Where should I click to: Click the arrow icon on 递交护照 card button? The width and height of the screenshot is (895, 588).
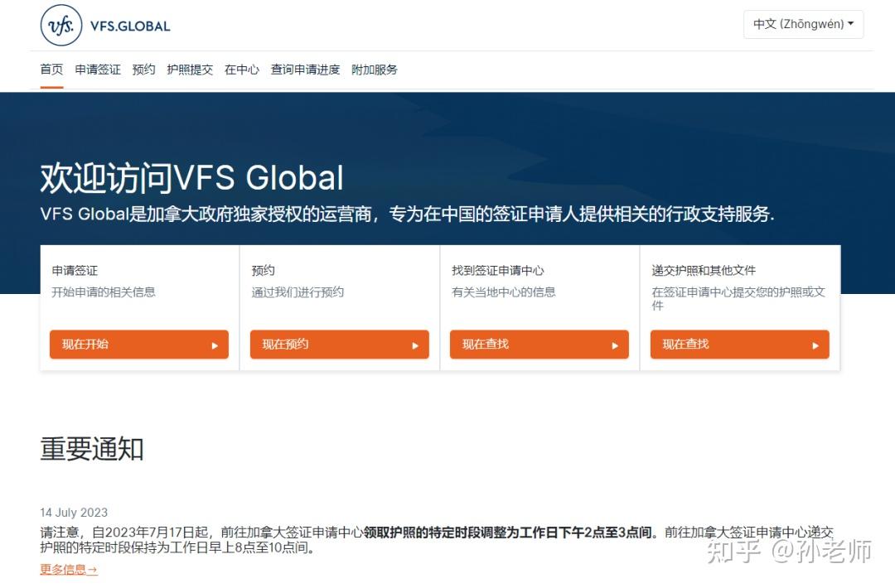pos(815,344)
